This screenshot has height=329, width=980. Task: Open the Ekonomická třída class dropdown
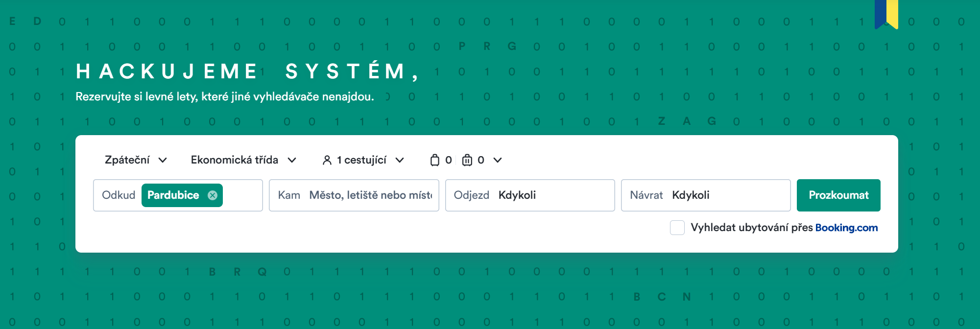pyautogui.click(x=235, y=160)
